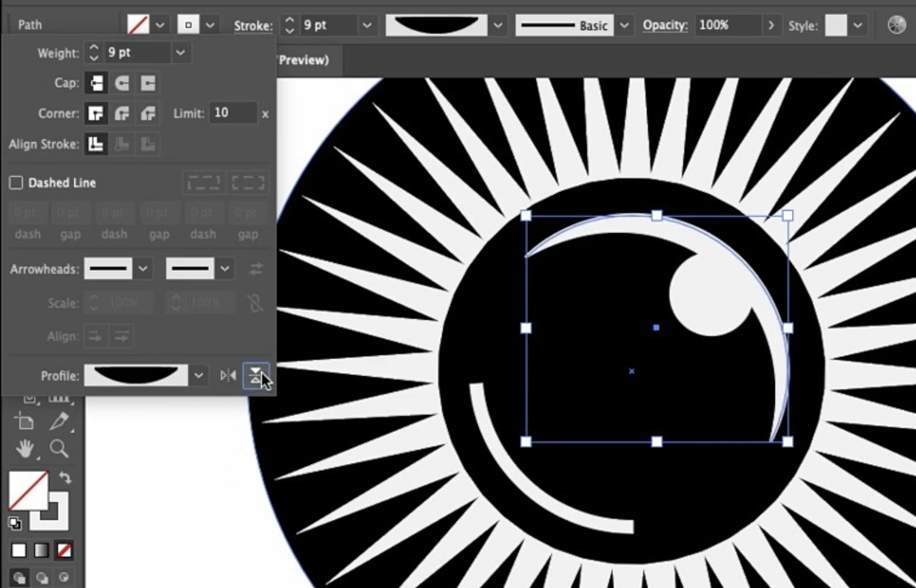Click the Basic brush definition preview
Image resolution: width=916 pixels, height=588 pixels.
[564, 25]
